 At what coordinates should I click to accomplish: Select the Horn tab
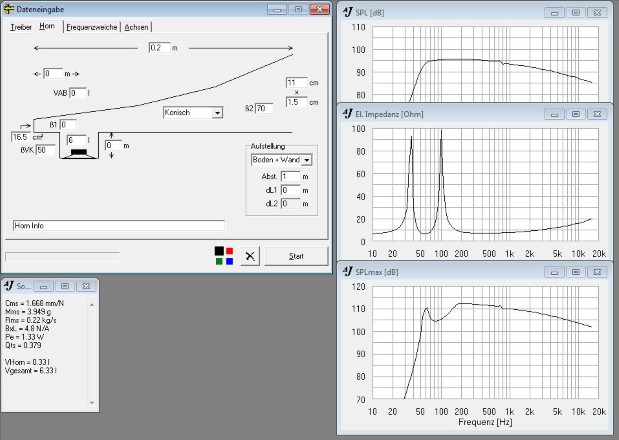(47, 26)
